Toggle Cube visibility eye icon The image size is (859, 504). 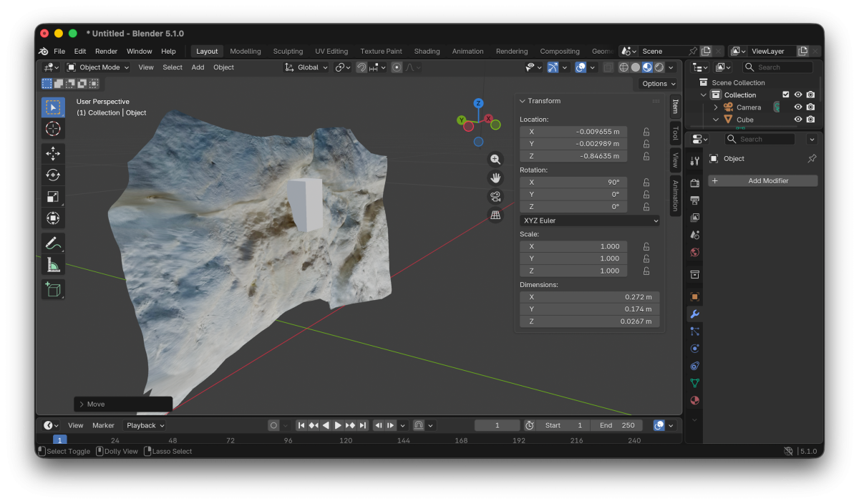[x=797, y=120]
